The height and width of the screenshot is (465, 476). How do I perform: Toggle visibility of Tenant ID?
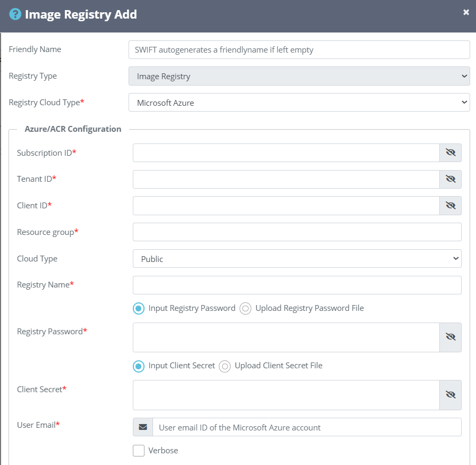tap(450, 179)
